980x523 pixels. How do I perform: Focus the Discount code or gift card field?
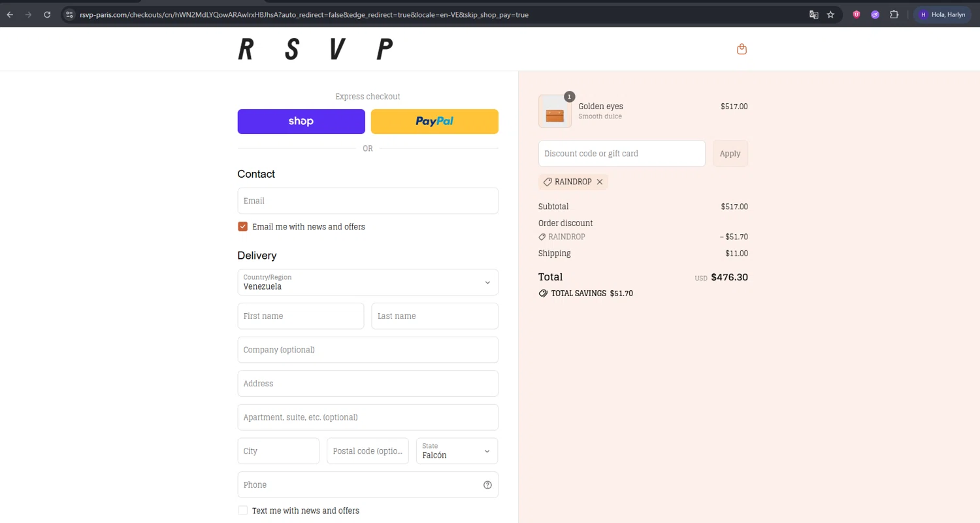pos(622,154)
